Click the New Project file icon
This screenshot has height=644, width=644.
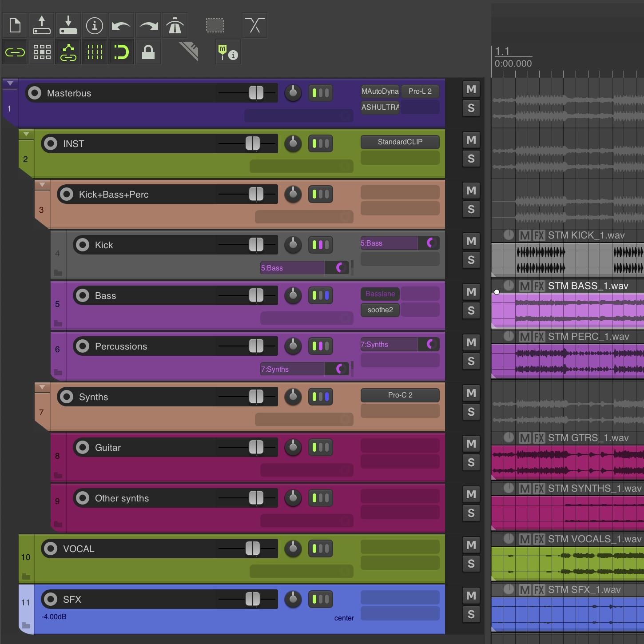coord(15,25)
